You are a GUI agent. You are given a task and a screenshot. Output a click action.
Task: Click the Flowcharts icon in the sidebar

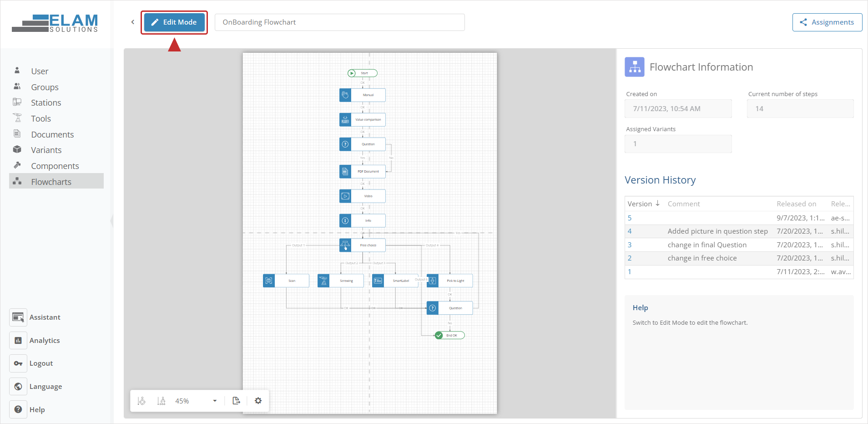coord(17,181)
